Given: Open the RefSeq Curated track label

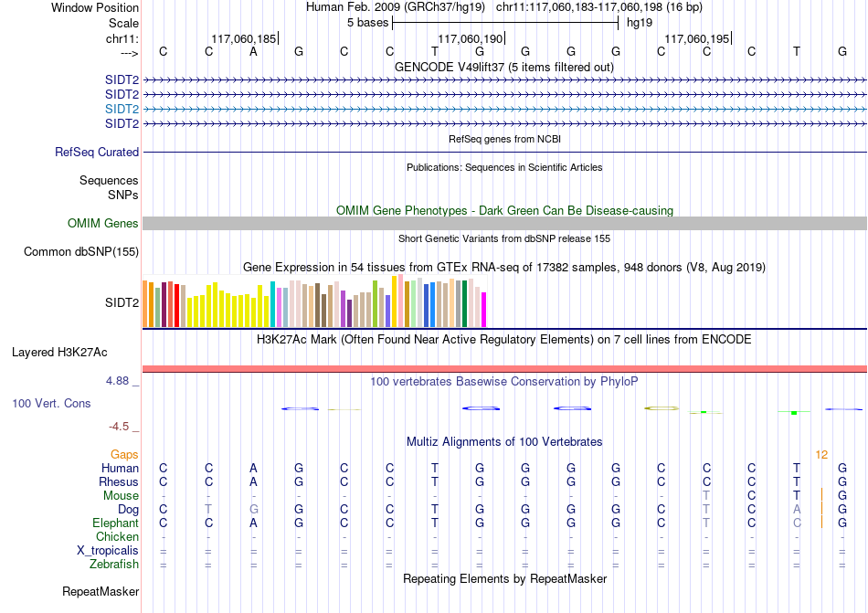Looking at the screenshot, I should point(96,153).
